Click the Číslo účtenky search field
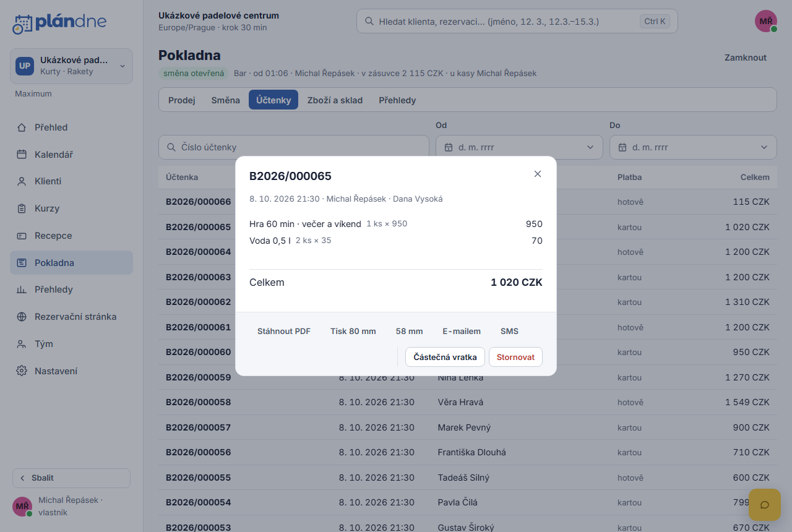Viewport: 792px width, 532px height. (293, 147)
